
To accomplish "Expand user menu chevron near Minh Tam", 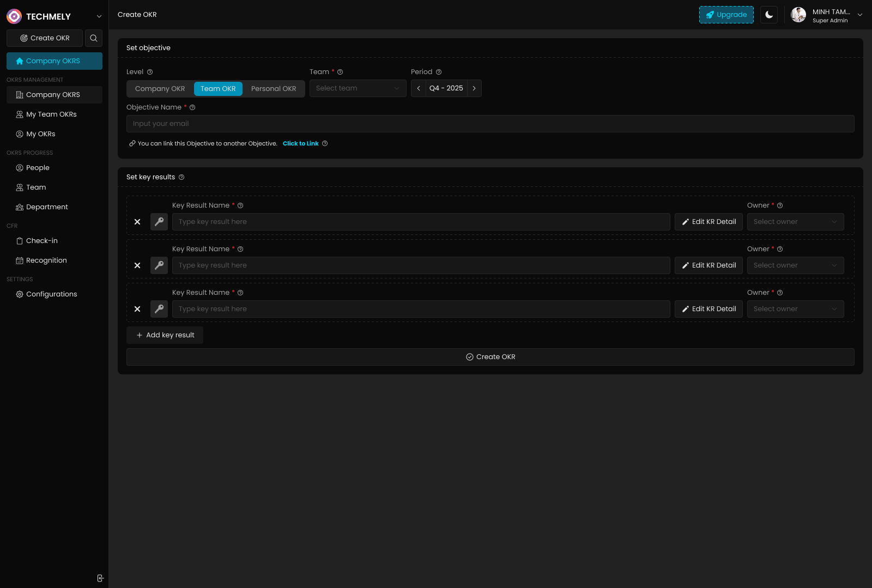I will (860, 15).
